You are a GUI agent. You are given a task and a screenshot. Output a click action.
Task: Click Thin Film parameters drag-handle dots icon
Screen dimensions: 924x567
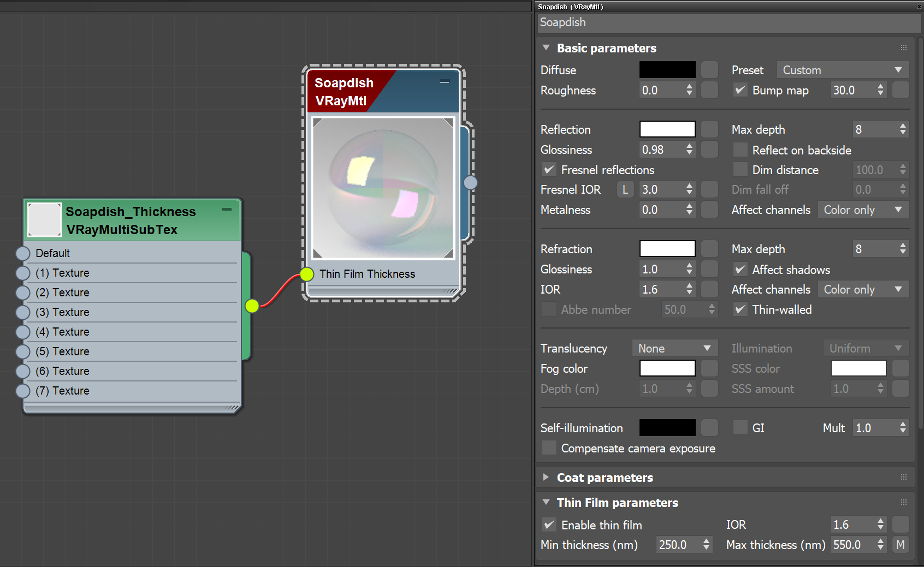coord(903,502)
